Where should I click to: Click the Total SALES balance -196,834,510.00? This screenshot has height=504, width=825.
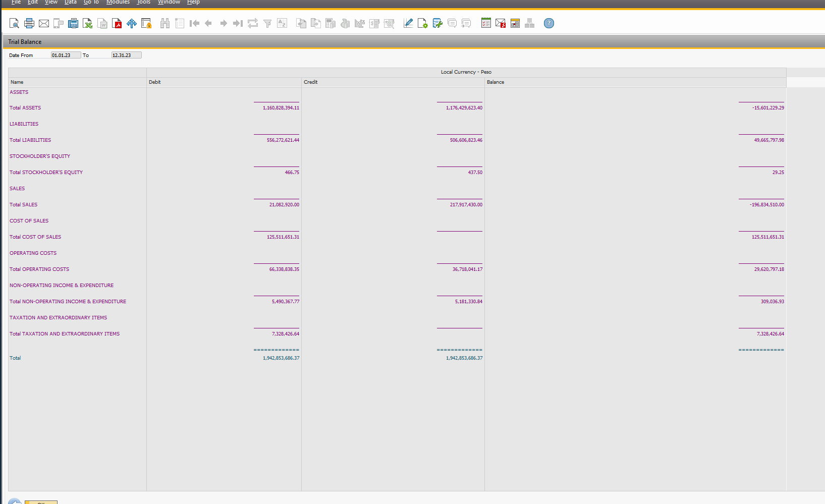(767, 205)
